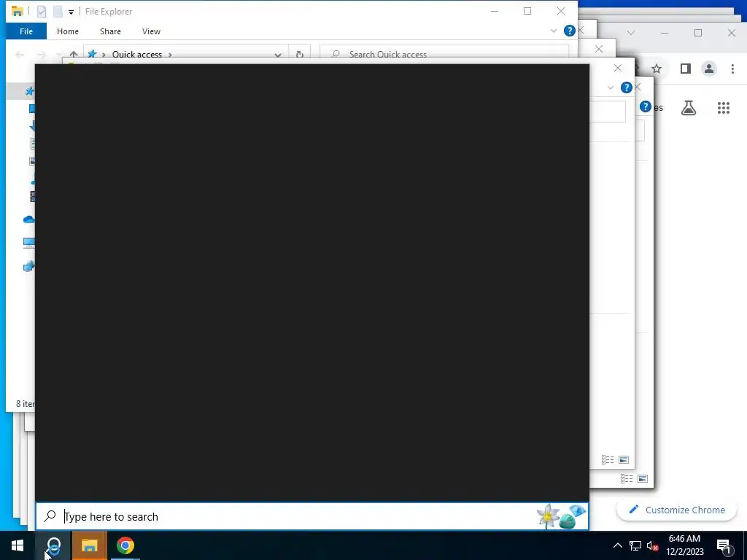Open File Explorer Help icon beside the ribbon chevron
This screenshot has height=560, width=747.
click(x=569, y=31)
